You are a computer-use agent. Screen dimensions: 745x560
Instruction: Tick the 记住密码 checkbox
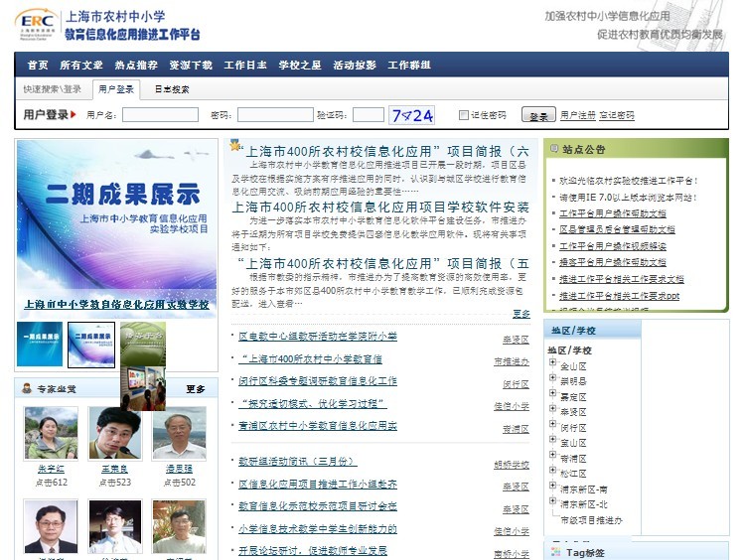(464, 115)
